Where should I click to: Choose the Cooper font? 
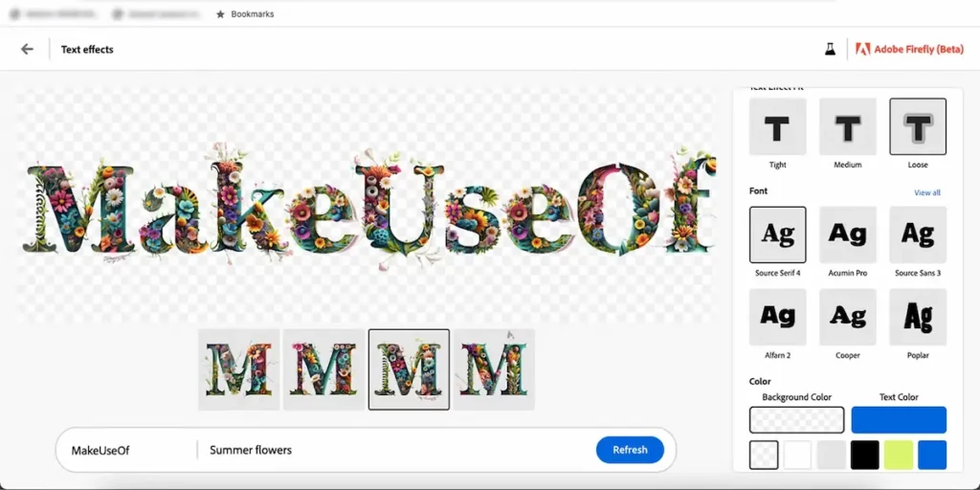point(848,317)
